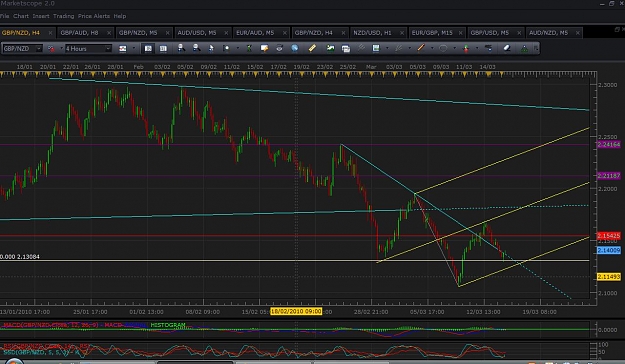Click the toolbar overflow handle at right end

point(536,49)
